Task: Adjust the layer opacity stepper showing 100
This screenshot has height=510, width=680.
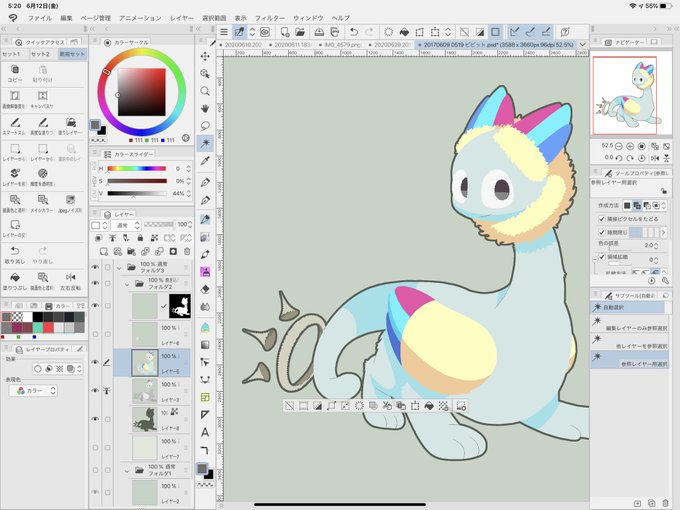Action: (190, 225)
